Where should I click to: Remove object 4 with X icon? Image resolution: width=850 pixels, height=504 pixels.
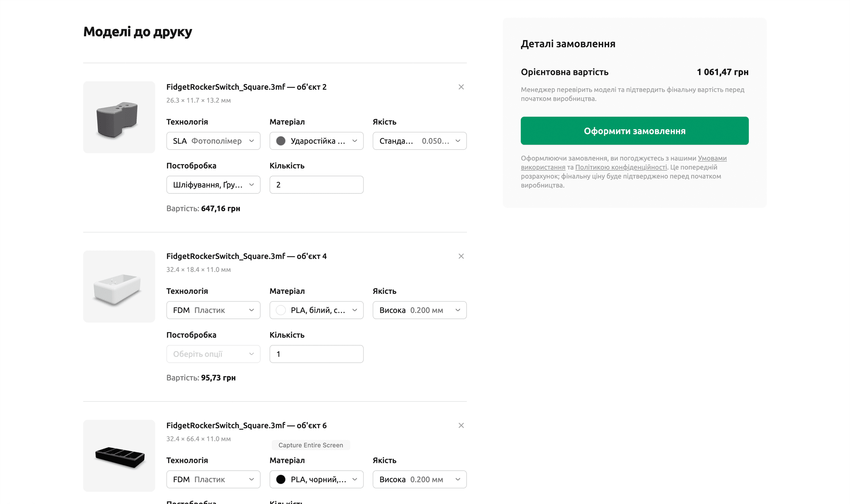[461, 256]
